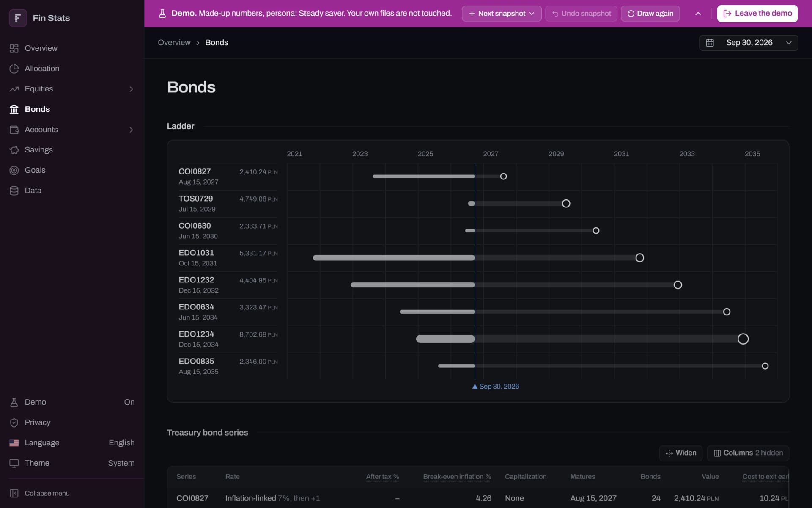Click the Widen table button
The height and width of the screenshot is (508, 812).
point(681,453)
